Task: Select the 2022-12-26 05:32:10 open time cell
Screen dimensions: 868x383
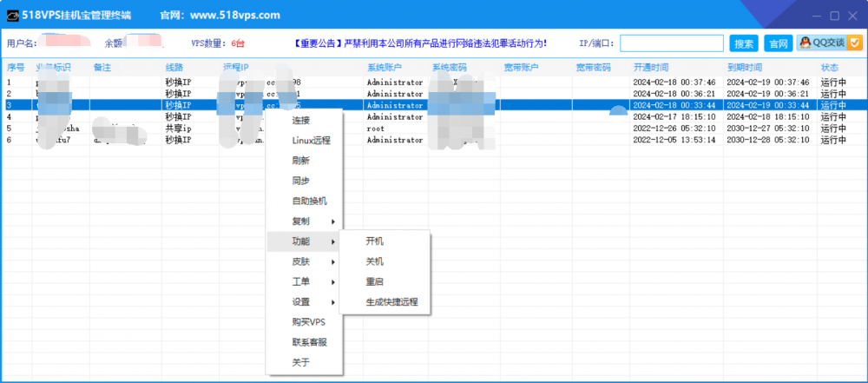Action: coord(674,128)
